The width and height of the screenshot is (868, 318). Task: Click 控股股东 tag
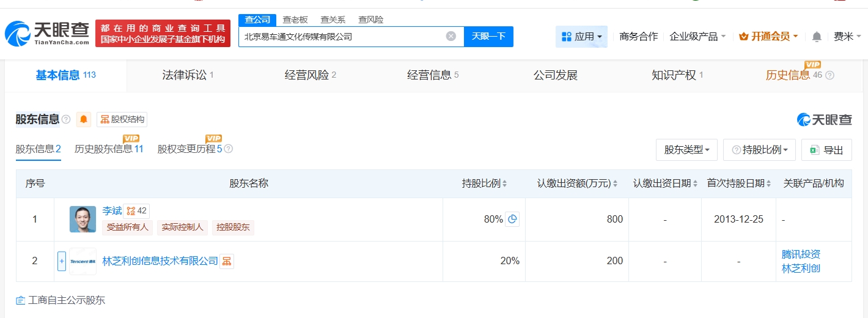coord(234,227)
